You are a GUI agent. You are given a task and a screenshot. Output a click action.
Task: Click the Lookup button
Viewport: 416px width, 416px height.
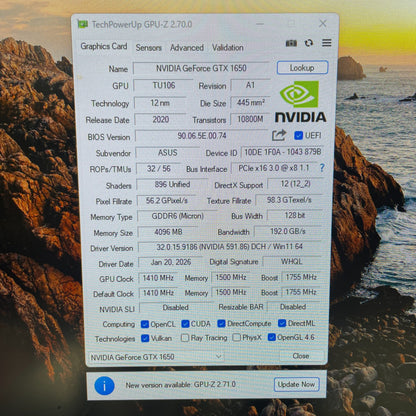click(302, 68)
